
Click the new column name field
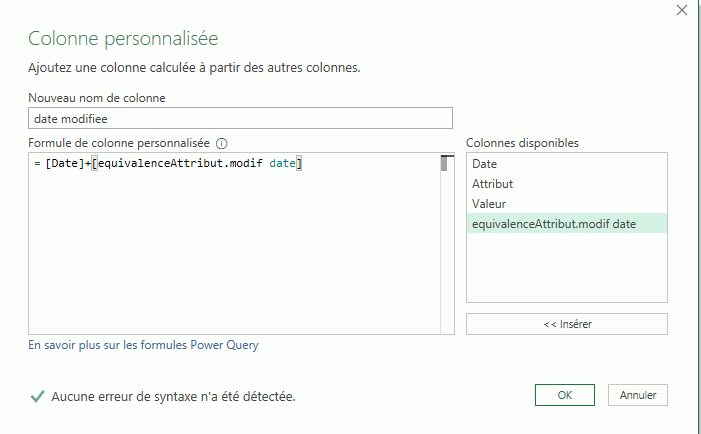240,118
